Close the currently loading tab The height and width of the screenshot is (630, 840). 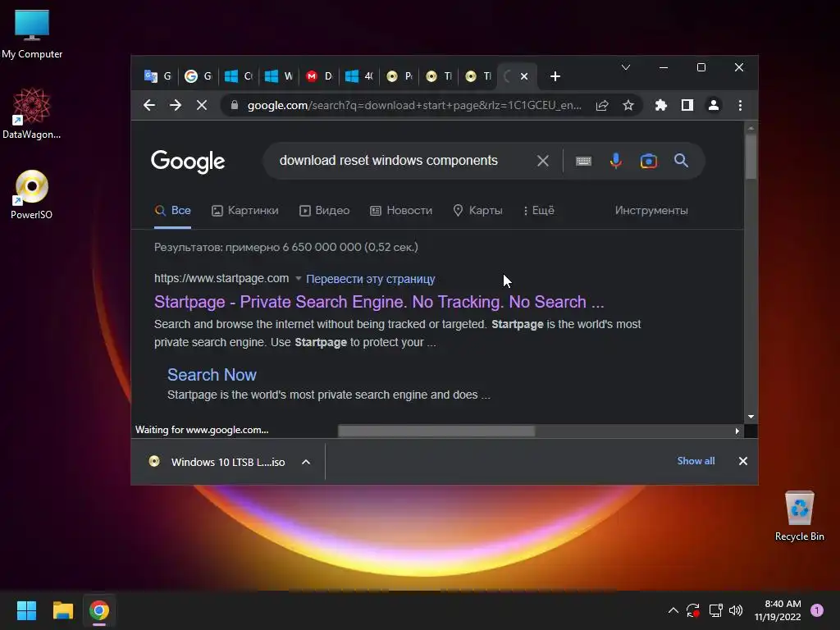(x=524, y=76)
